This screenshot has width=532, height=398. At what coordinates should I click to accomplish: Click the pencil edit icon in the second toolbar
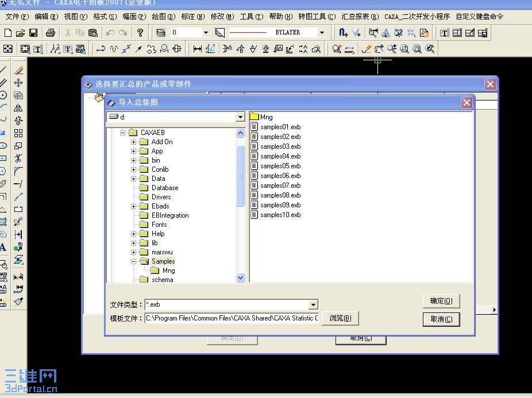point(366,49)
